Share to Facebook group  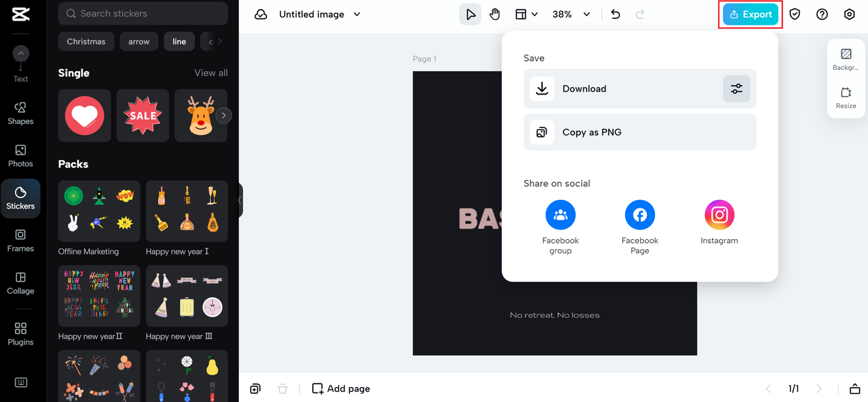[561, 227]
